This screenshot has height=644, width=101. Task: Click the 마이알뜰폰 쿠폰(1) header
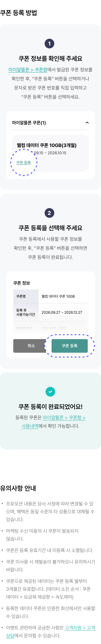[50, 123]
